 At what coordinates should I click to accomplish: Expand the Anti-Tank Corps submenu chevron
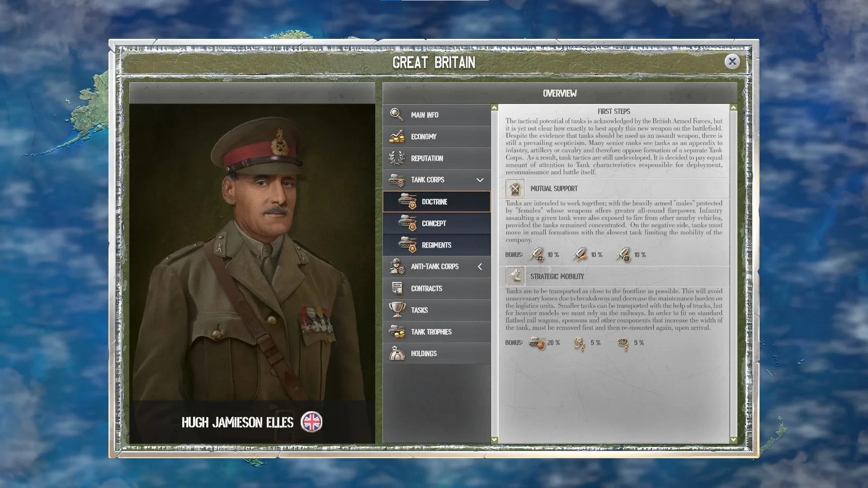[480, 267]
